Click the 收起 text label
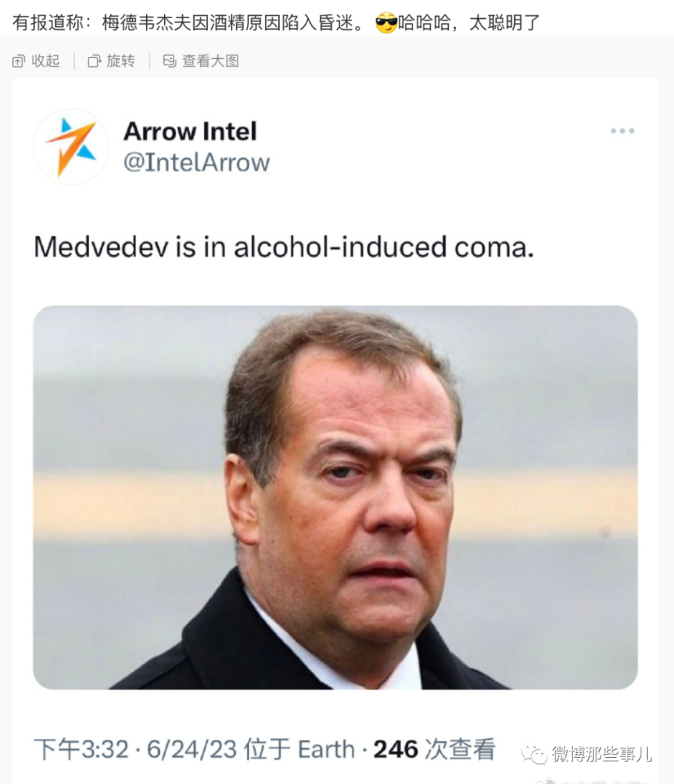This screenshot has width=674, height=784. click(x=46, y=61)
